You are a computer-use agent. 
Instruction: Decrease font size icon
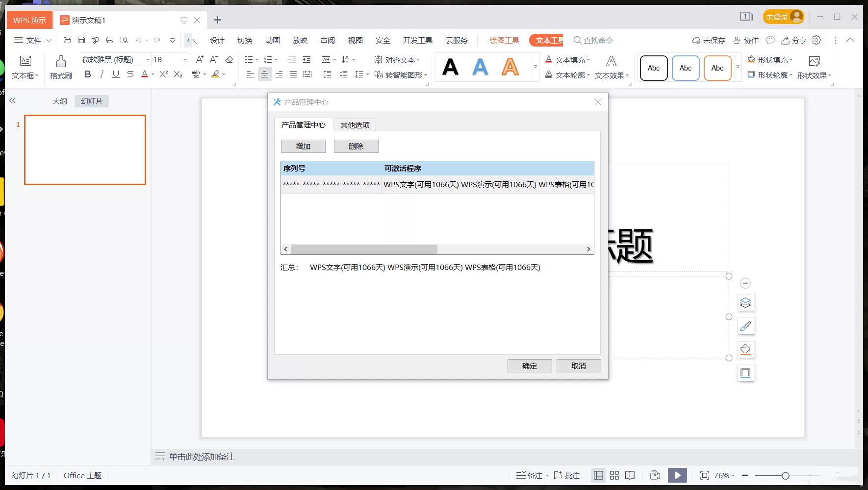pyautogui.click(x=213, y=59)
